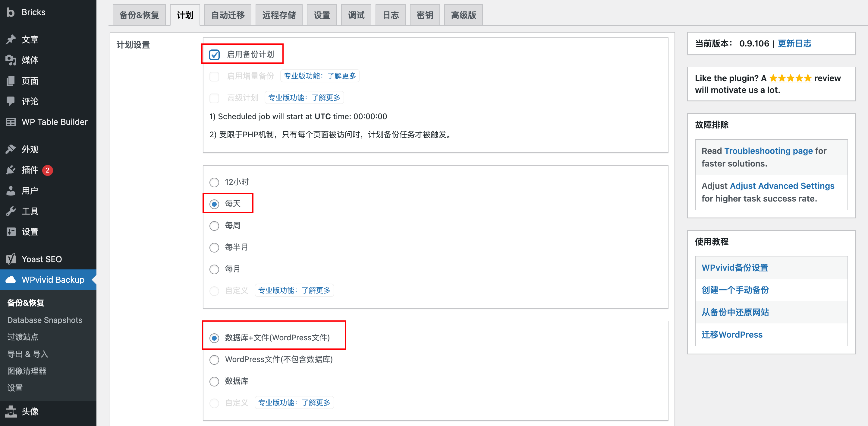Open 导出 & 导入 submenu item
Screen dimensions: 868x426
pos(28,354)
